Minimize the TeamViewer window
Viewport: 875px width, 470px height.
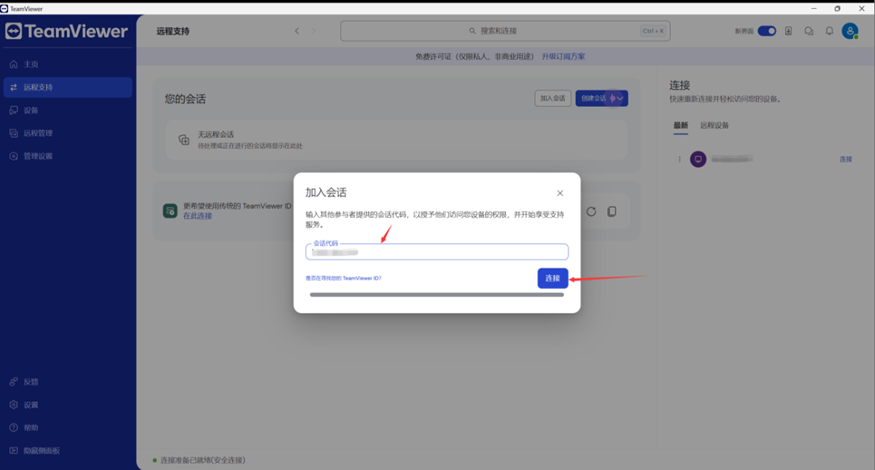coord(814,8)
